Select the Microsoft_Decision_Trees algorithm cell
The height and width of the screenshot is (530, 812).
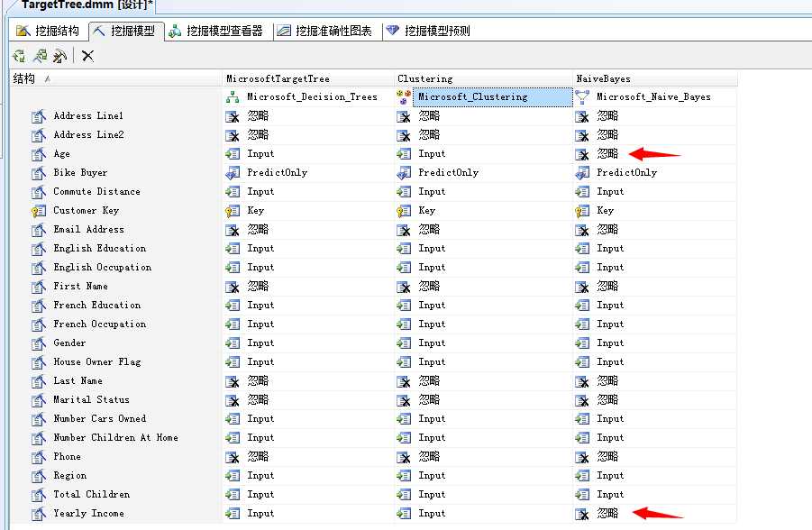312,96
